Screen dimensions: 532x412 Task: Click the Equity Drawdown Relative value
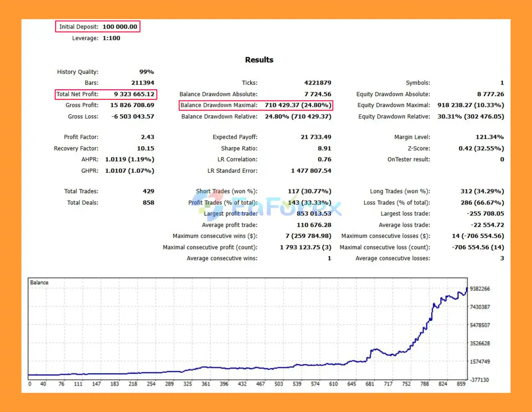click(470, 117)
